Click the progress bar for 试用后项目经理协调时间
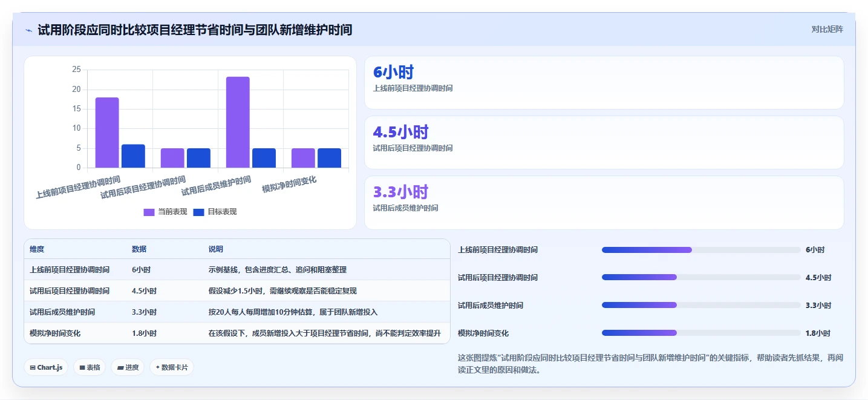Viewport: 868px width, 400px height. pos(701,278)
